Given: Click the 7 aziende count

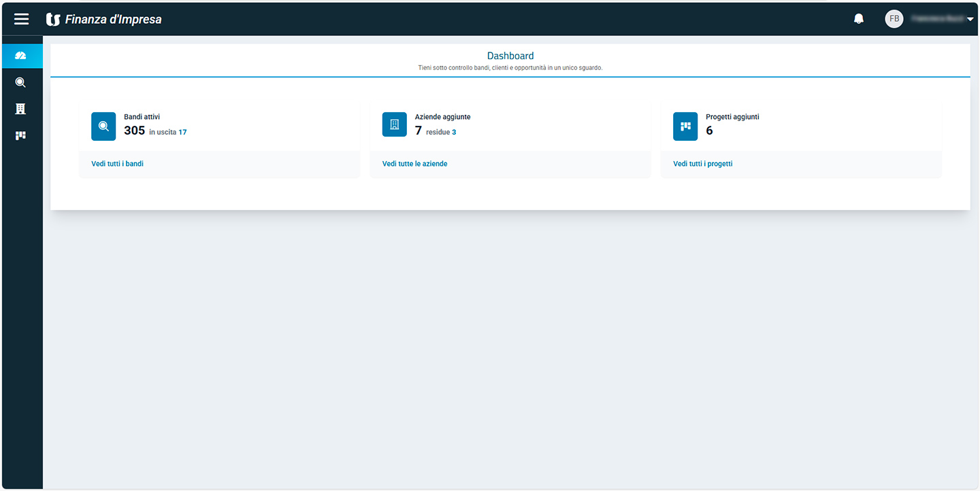Looking at the screenshot, I should point(419,131).
